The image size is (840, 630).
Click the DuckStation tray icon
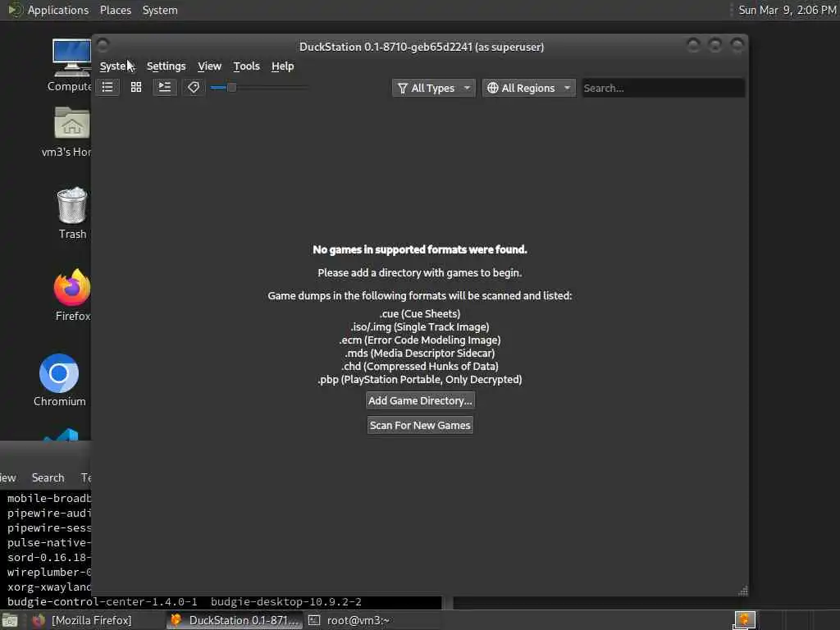coord(745,620)
